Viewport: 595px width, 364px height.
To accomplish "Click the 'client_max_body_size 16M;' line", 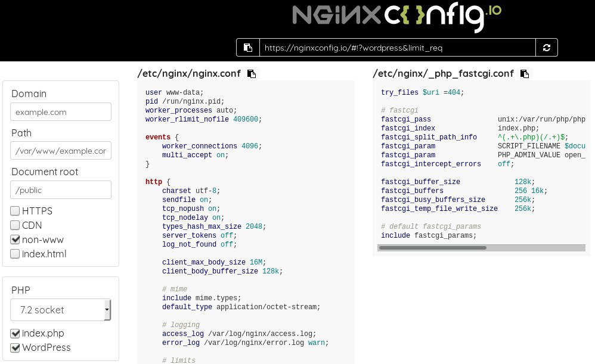I will (x=213, y=262).
